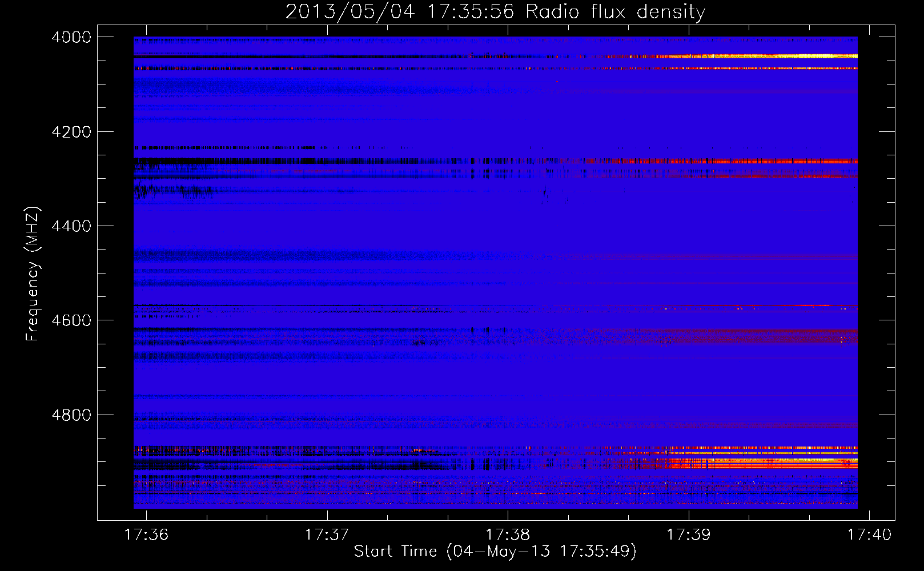Select the 4200 frequency tick label

pyautogui.click(x=71, y=132)
